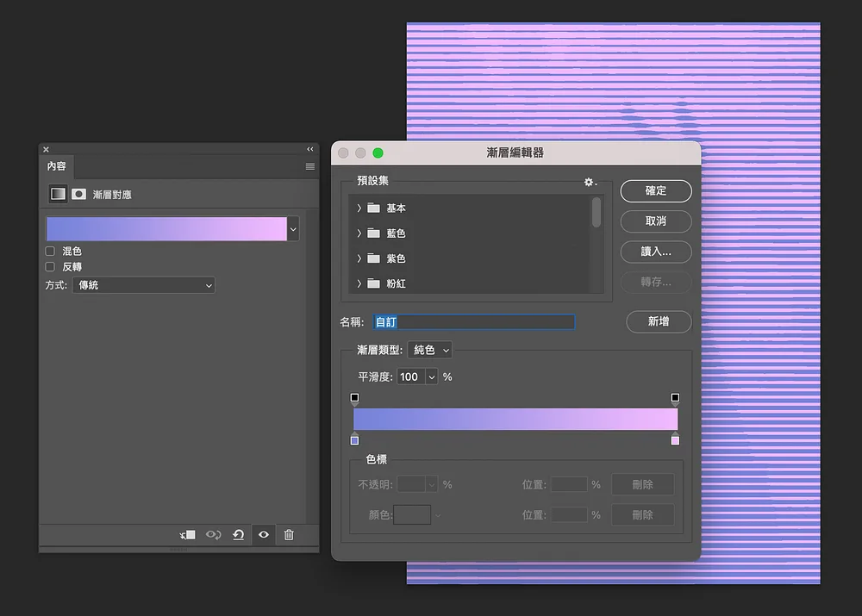Toggle adjustment layer visibility eye
Image resolution: width=862 pixels, height=616 pixels.
click(x=264, y=535)
